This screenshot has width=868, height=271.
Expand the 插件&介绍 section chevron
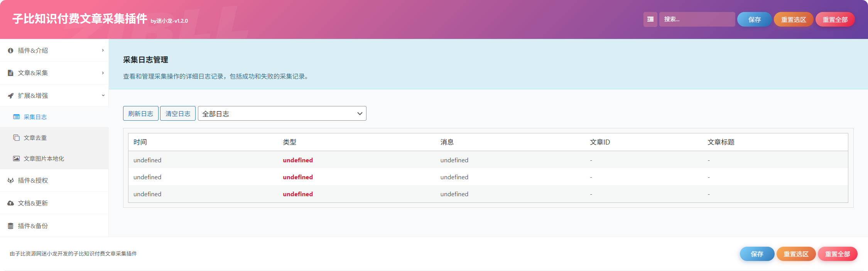point(103,50)
